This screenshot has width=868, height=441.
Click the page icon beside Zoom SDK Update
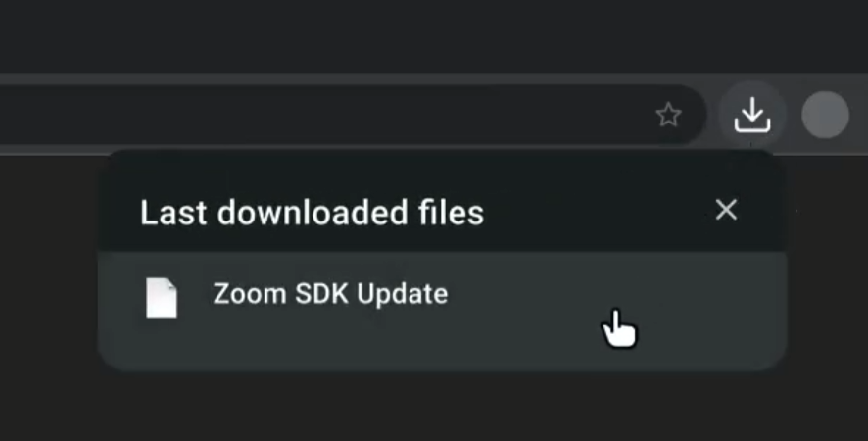pos(161,298)
